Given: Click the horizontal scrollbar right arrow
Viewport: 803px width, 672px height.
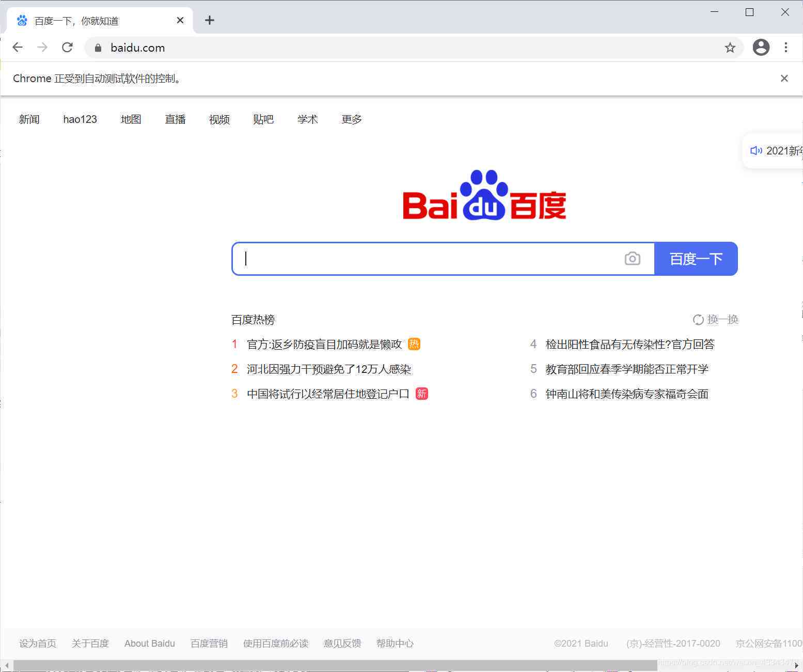Looking at the screenshot, I should tap(797, 665).
